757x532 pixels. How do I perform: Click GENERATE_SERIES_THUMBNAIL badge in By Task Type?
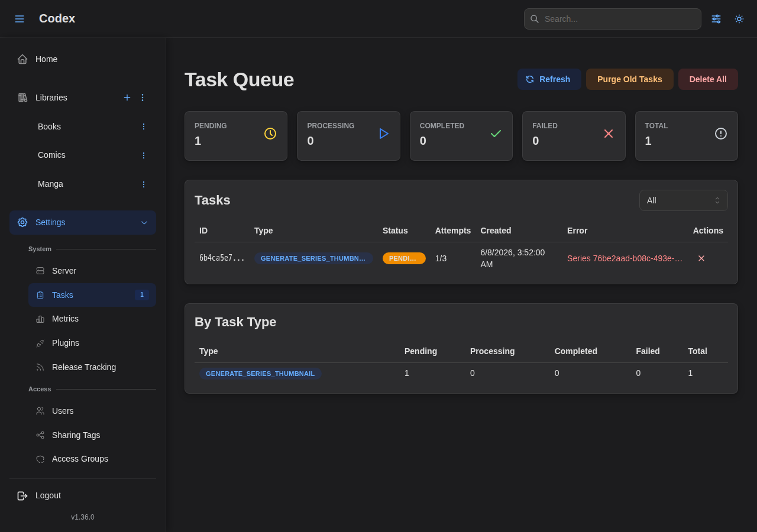click(260, 374)
